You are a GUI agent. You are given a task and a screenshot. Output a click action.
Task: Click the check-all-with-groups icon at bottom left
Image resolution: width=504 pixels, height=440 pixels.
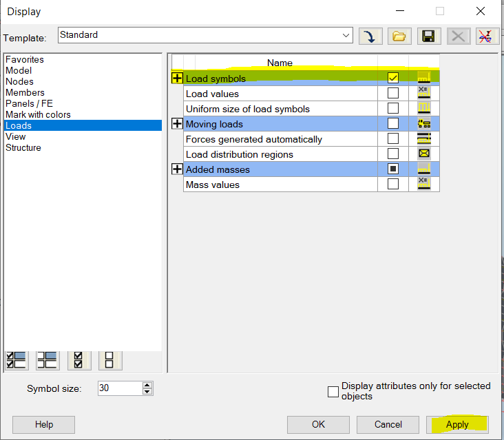point(17,360)
